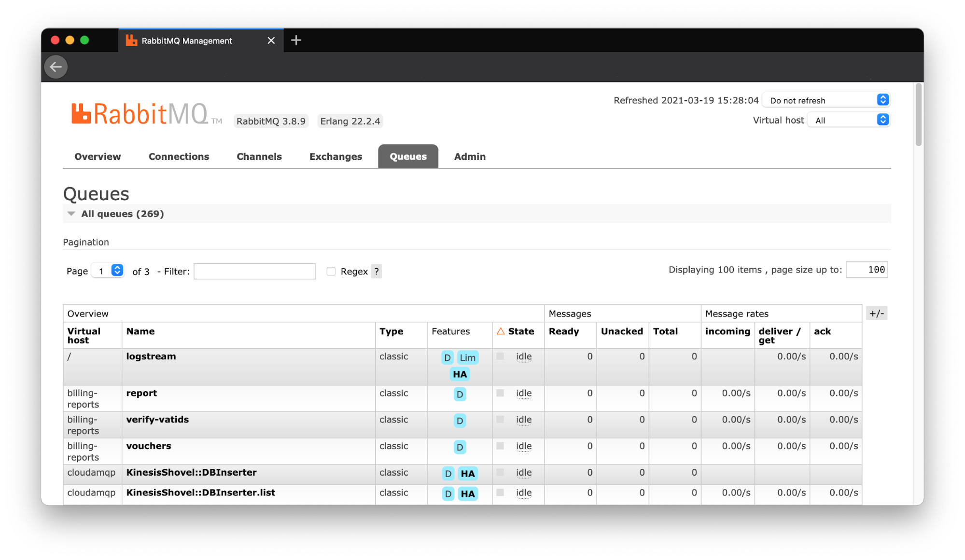Viewport: 965px width, 560px height.
Task: Switch to the Connections tab
Action: coord(179,156)
